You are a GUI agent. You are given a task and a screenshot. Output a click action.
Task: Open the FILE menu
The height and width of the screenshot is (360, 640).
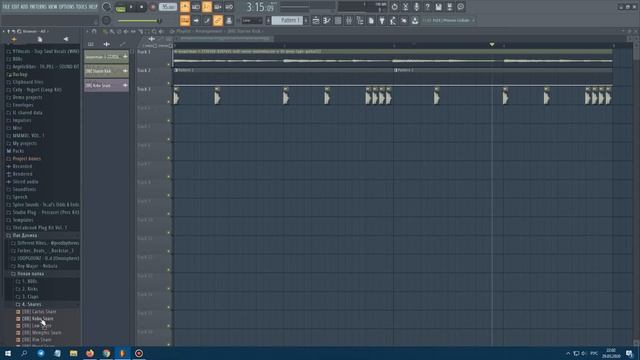tap(6, 7)
